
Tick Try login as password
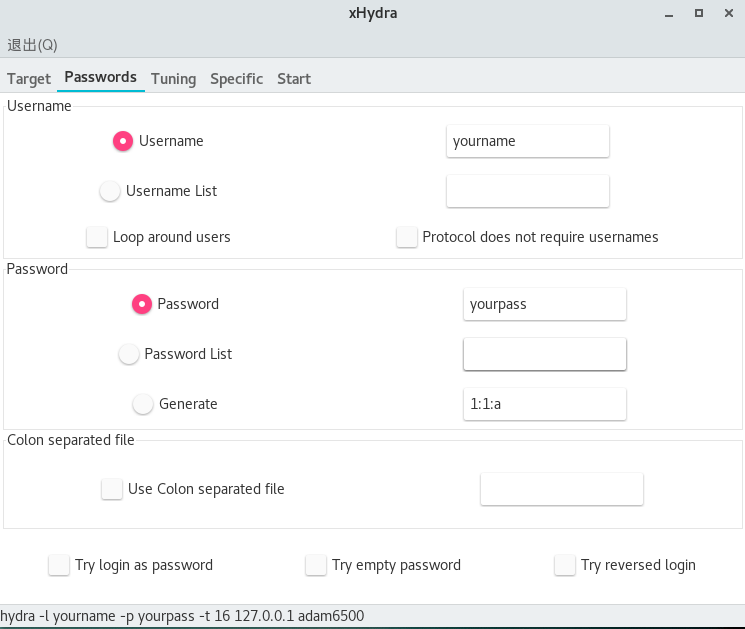(x=59, y=565)
